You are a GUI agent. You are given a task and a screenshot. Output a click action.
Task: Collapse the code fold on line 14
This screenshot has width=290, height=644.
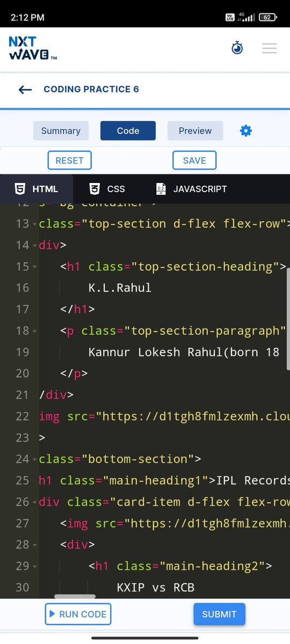click(35, 245)
